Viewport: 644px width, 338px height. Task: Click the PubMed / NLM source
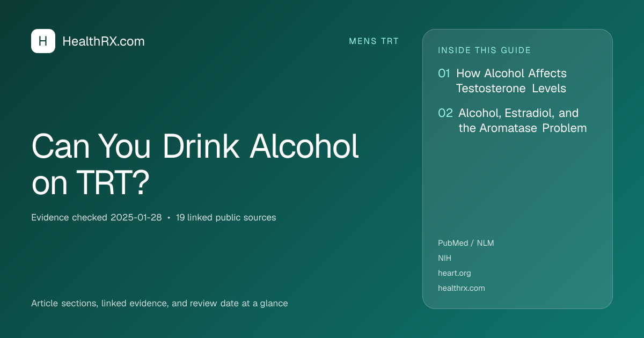(466, 243)
